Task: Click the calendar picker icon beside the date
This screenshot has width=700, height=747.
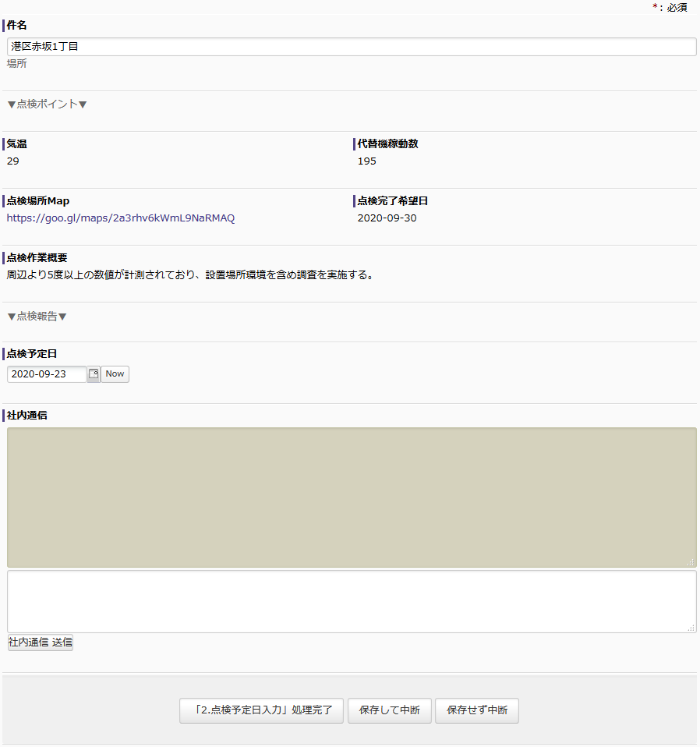Action: click(x=94, y=374)
